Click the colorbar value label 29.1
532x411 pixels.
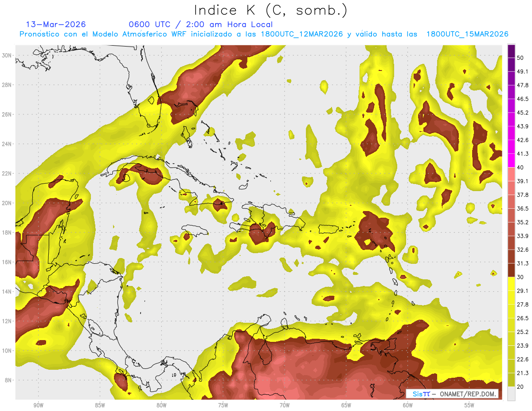pyautogui.click(x=522, y=291)
